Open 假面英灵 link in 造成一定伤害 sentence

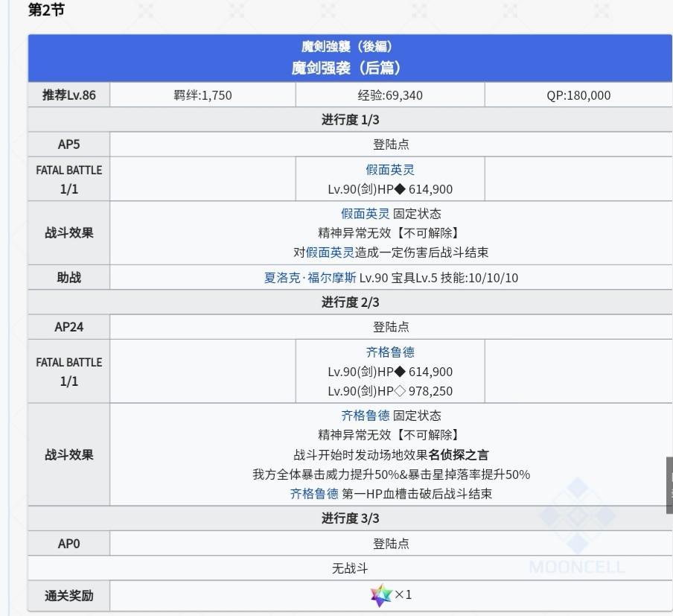(330, 253)
